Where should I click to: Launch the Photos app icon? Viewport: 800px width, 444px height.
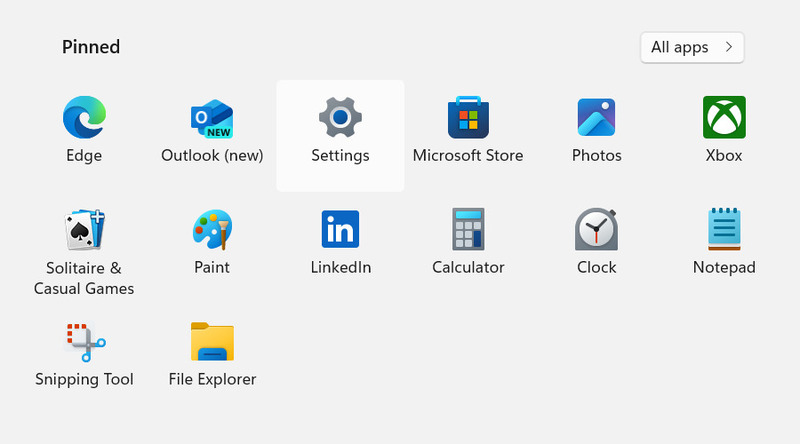pos(596,117)
